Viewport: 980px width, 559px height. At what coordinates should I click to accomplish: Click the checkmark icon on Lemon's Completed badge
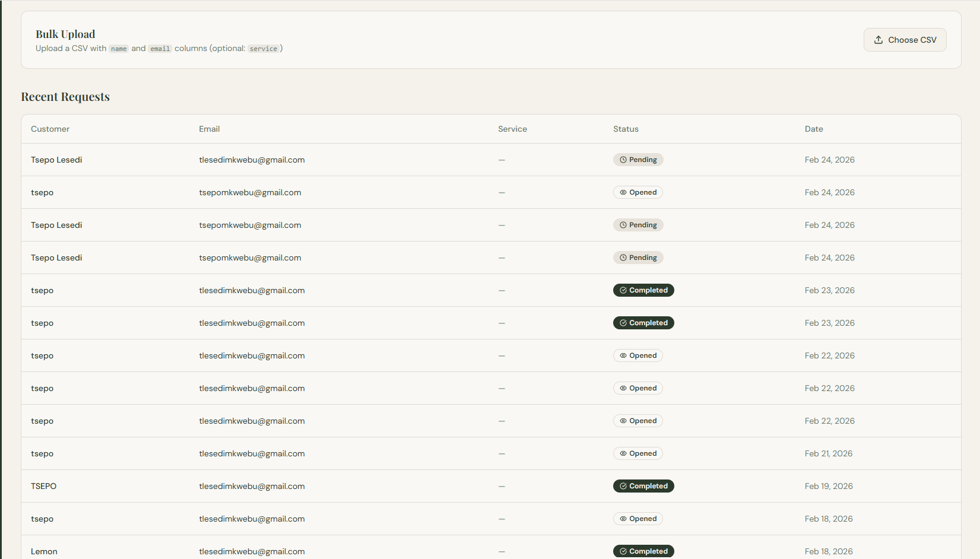point(623,551)
